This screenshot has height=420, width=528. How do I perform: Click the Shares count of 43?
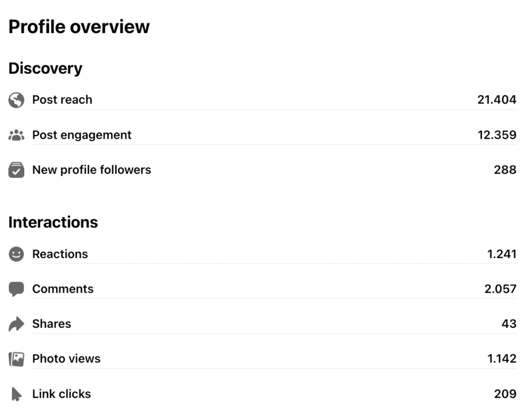(x=509, y=324)
